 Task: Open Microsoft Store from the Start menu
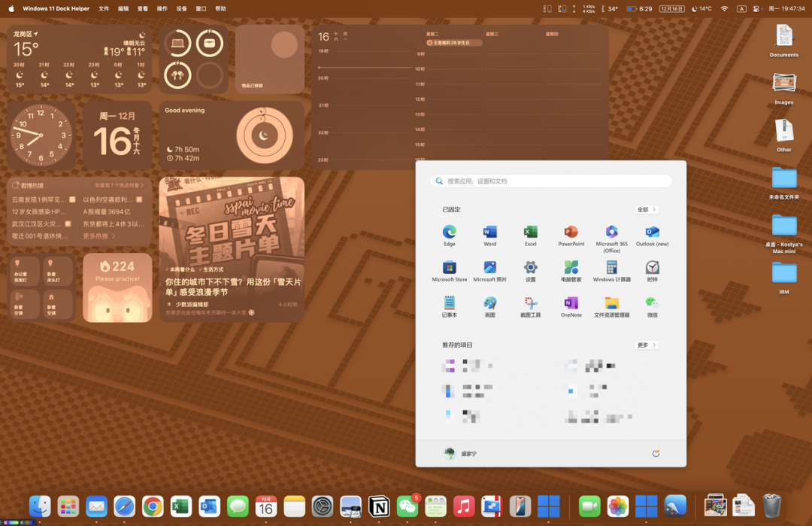[x=449, y=271]
